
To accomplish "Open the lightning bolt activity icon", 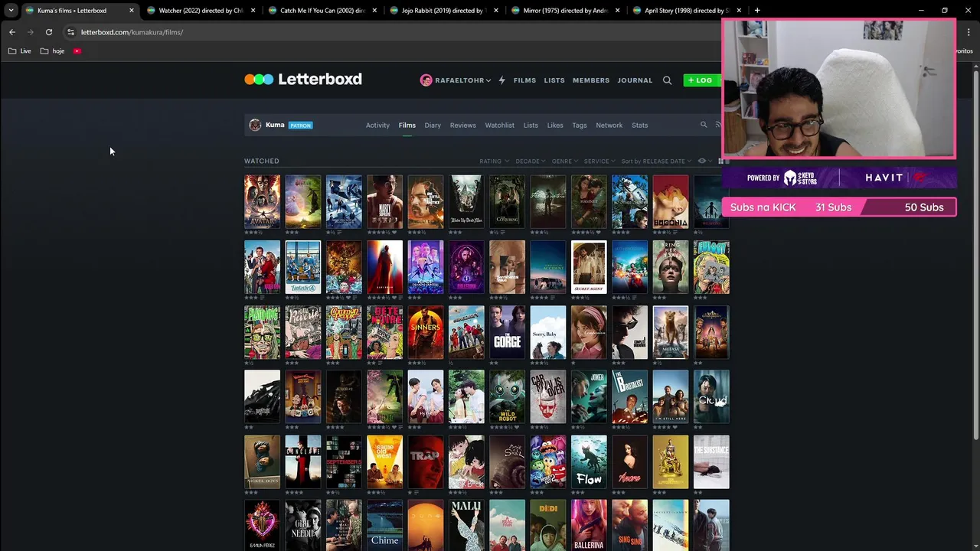I will pos(502,80).
